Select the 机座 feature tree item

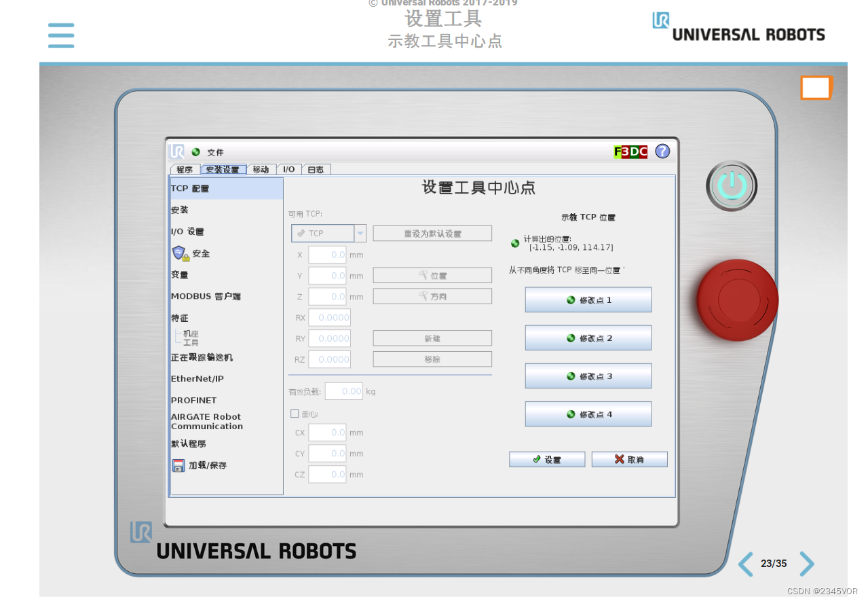(191, 333)
